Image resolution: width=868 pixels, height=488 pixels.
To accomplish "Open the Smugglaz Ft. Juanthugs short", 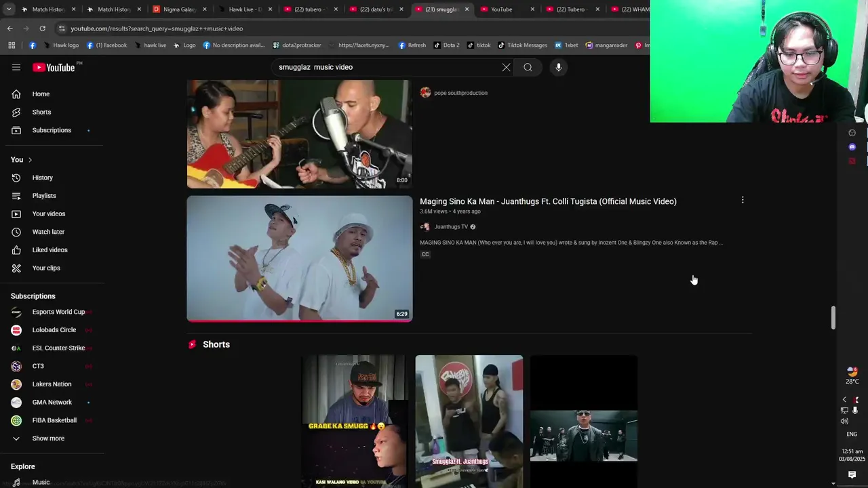I will pyautogui.click(x=469, y=421).
